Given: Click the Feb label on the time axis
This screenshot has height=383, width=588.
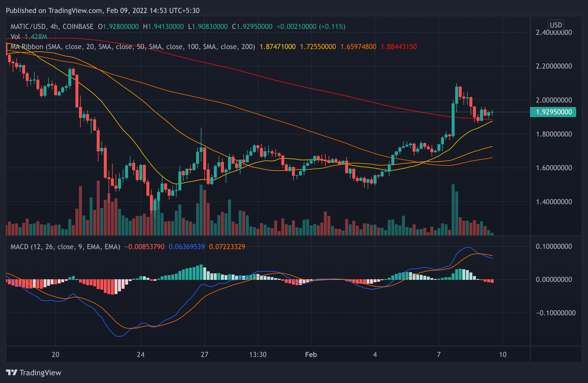Looking at the screenshot, I should tap(311, 355).
